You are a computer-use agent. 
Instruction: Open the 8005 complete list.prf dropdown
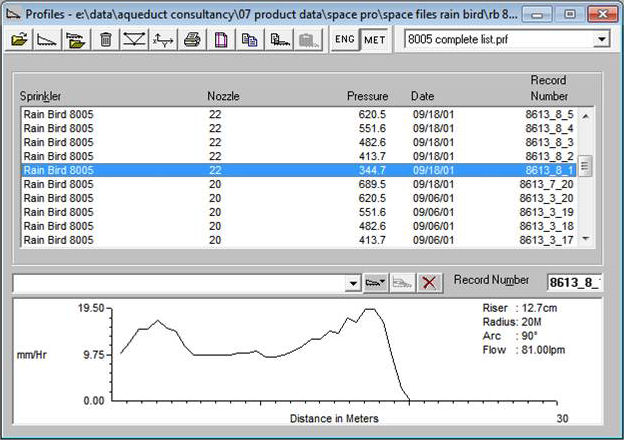[x=602, y=39]
